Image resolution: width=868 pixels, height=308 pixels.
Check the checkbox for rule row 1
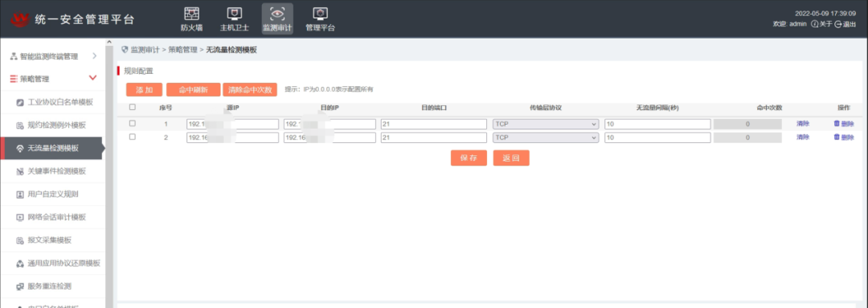(132, 123)
